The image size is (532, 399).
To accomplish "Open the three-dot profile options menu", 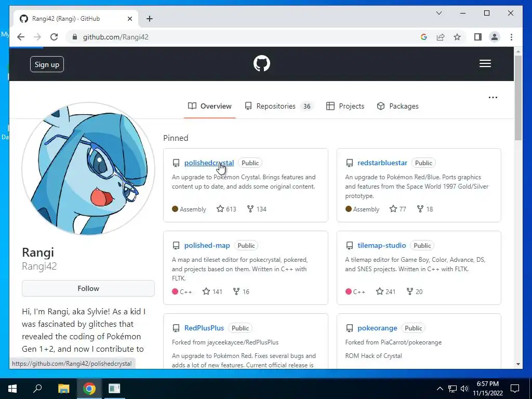I will click(x=493, y=97).
